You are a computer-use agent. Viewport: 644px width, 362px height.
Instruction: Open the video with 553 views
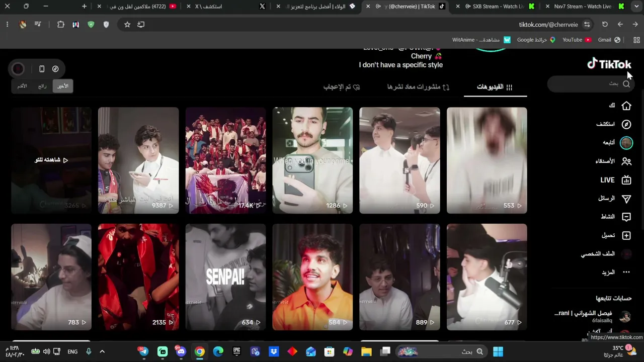click(487, 160)
